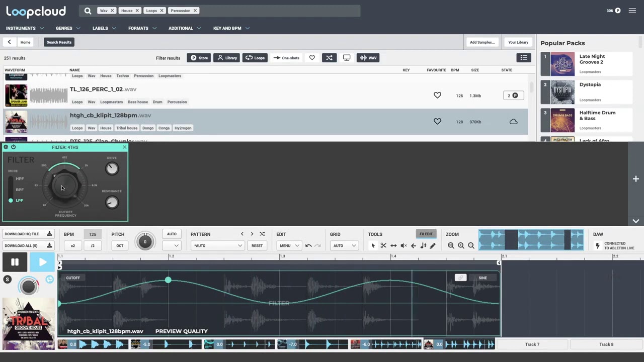Open Late Night Grooves 2 pack thumbnail

click(562, 64)
